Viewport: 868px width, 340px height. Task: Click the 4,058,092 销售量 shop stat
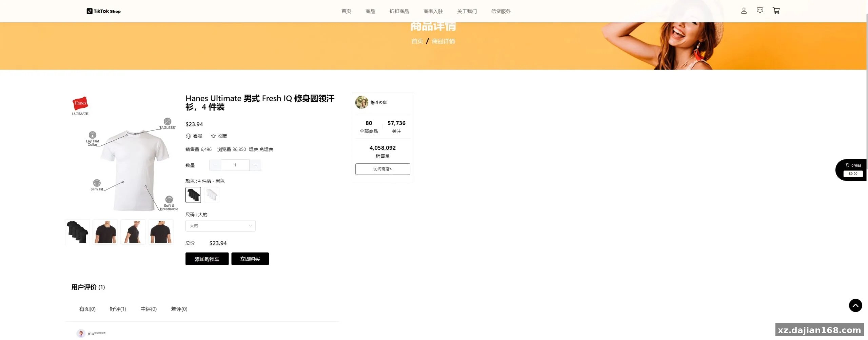pos(382,152)
